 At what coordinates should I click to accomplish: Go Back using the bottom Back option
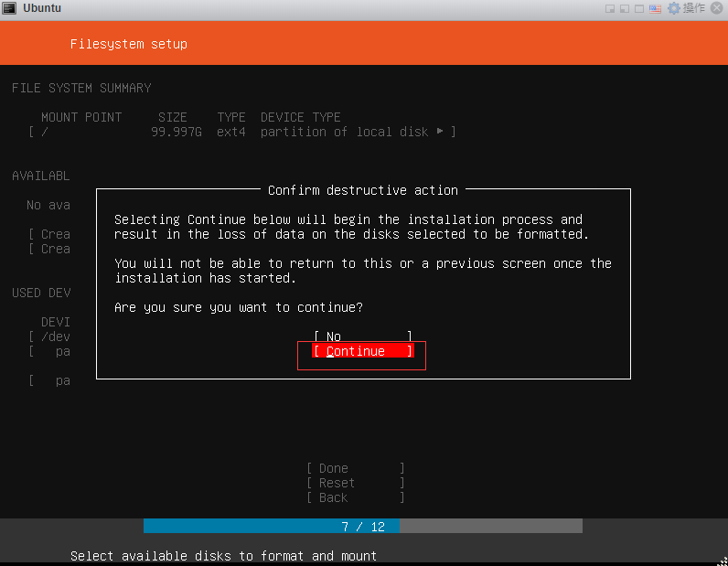[x=356, y=497]
